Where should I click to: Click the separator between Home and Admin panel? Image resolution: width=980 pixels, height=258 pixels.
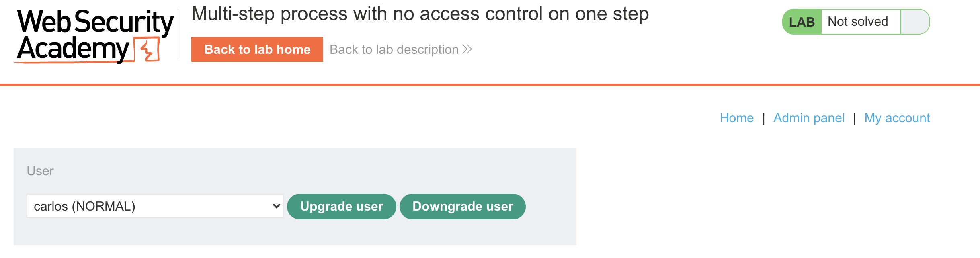763,118
